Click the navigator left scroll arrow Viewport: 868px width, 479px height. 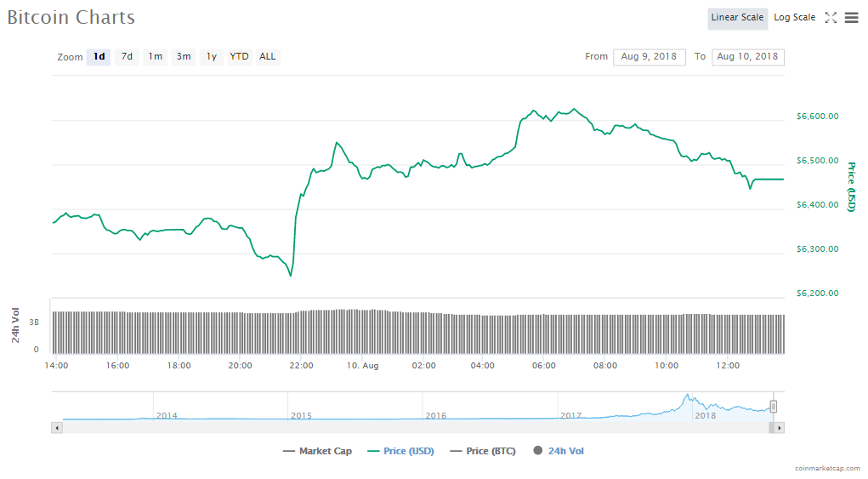57,428
